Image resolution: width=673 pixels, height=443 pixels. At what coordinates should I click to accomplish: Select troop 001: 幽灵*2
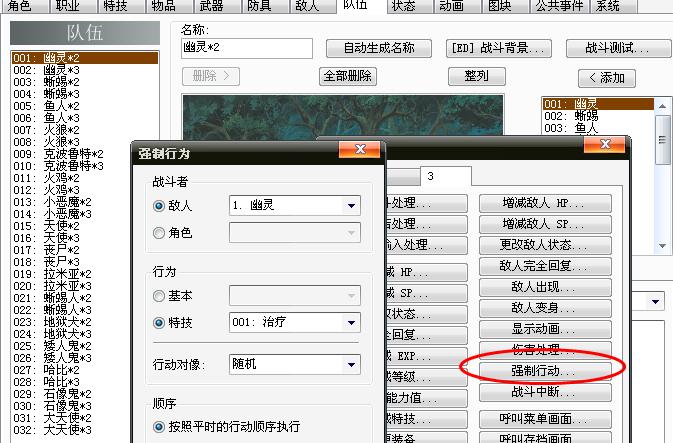click(x=85, y=58)
